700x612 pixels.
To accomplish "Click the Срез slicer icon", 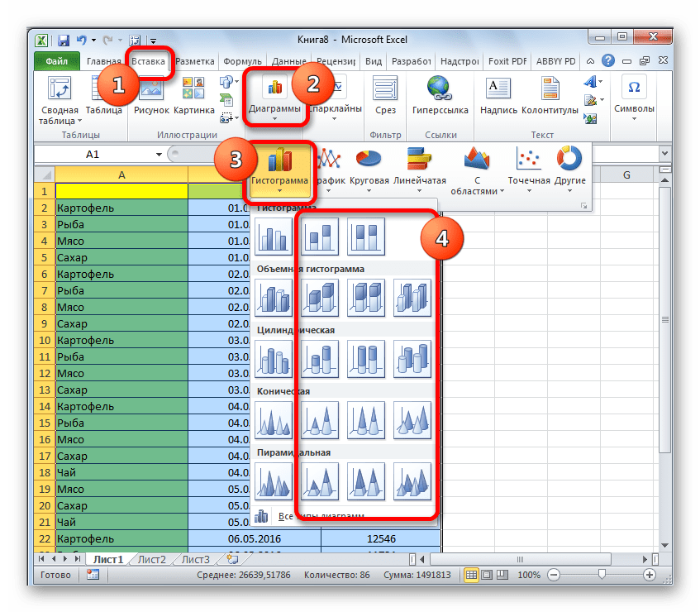I will click(x=383, y=94).
